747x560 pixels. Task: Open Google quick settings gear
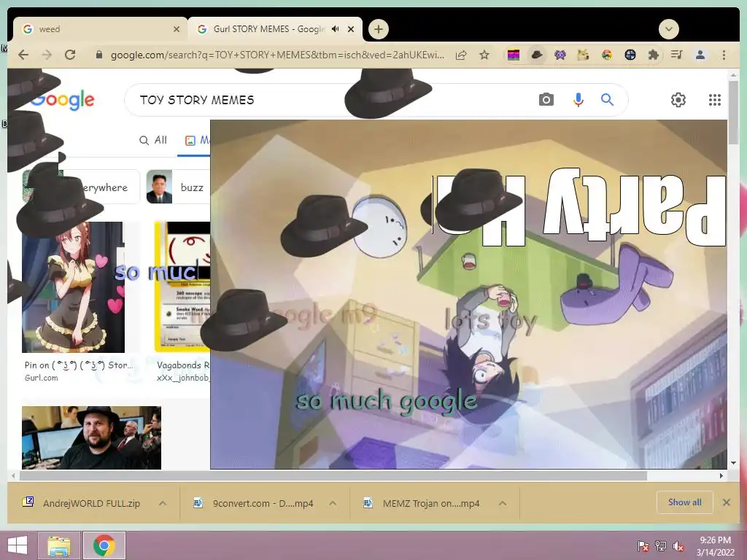coord(678,99)
